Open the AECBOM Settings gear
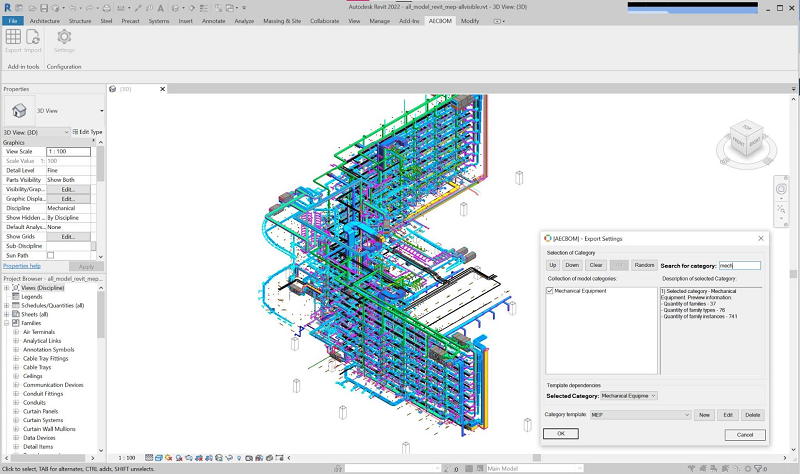This screenshot has width=800, height=474. pyautogui.click(x=64, y=38)
